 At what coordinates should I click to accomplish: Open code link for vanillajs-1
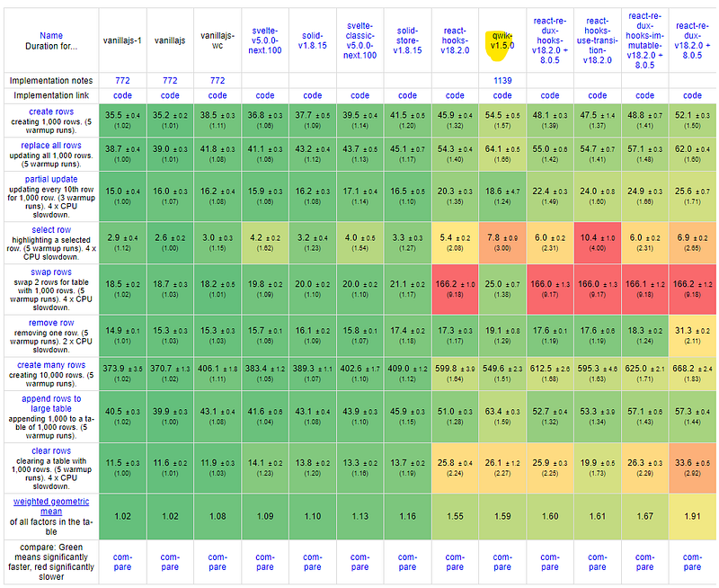[x=122, y=95]
